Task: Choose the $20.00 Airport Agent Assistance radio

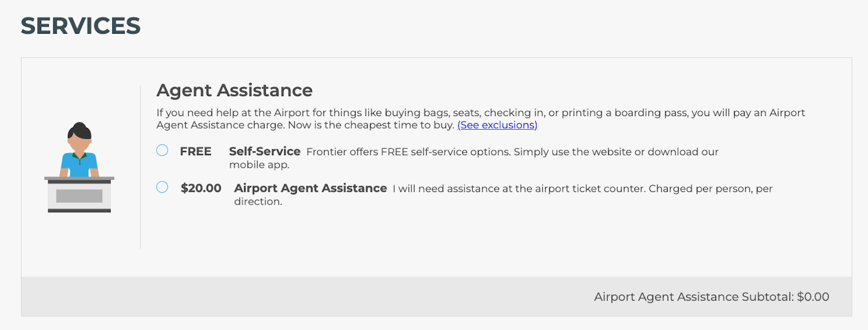Action: (x=162, y=187)
